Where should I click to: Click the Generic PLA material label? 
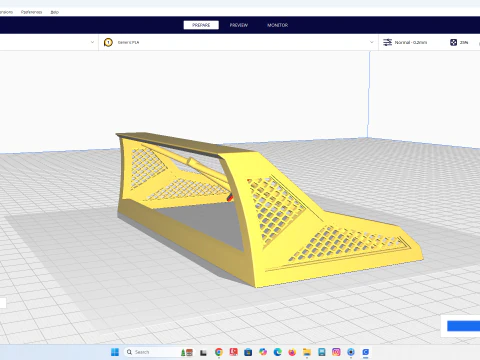(128, 42)
